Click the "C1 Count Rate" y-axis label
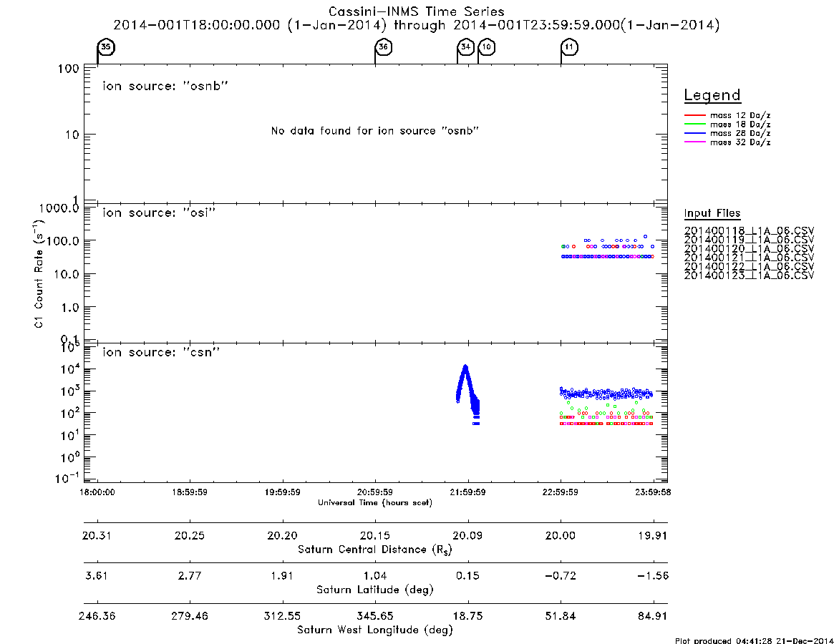 point(39,273)
